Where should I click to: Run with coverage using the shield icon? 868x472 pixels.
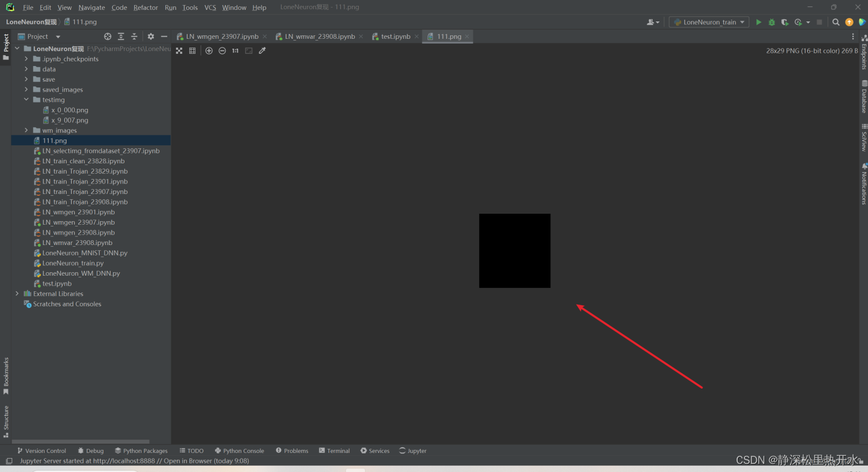[785, 22]
